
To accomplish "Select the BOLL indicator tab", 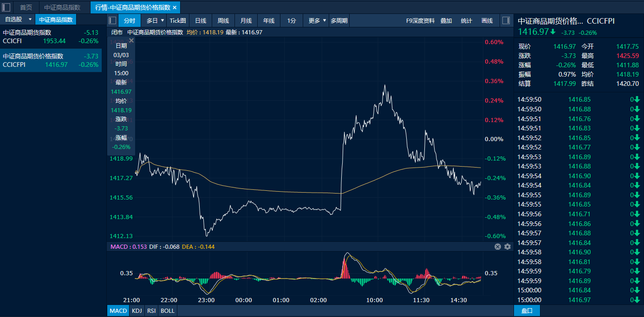I will pyautogui.click(x=167, y=311).
